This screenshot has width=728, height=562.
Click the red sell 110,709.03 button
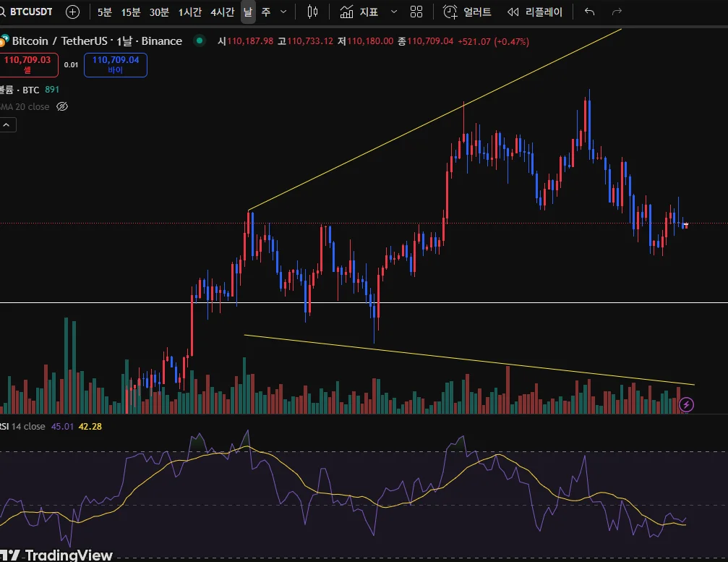click(x=27, y=64)
